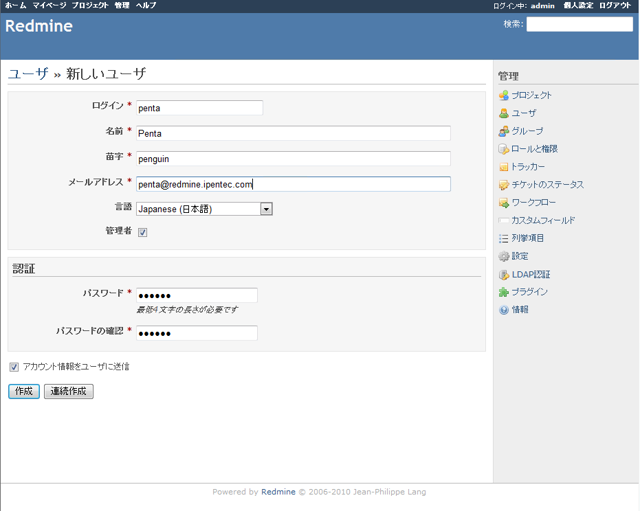This screenshot has width=640, height=511.
Task: Open 管理 in the top menu
Action: click(x=122, y=5)
